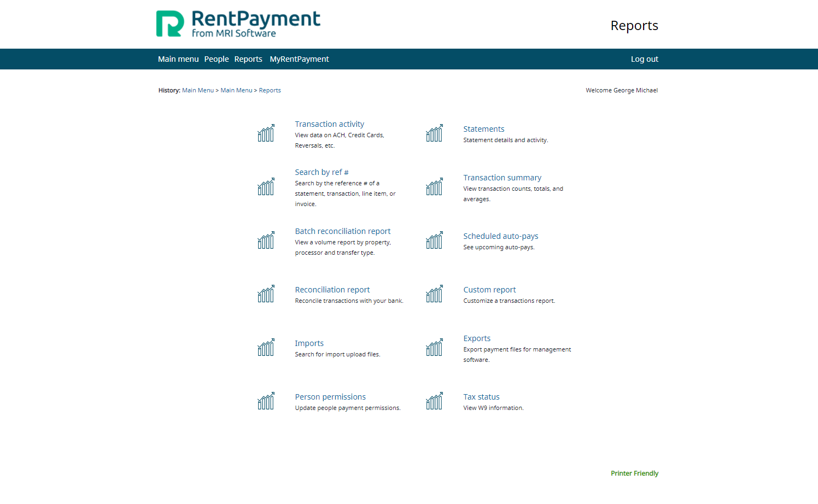Open the Main menu navigation item

[x=178, y=58]
